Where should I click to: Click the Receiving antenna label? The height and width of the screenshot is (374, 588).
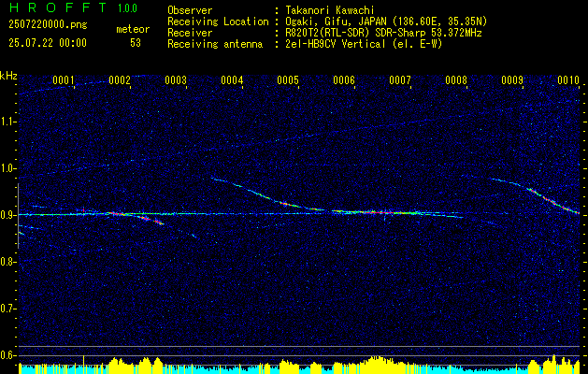coord(215,44)
